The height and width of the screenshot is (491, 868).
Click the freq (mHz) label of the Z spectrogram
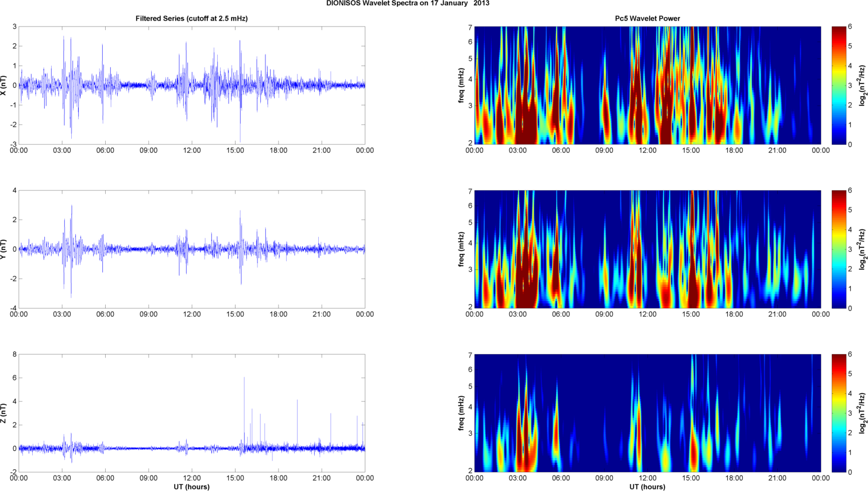[x=461, y=413]
